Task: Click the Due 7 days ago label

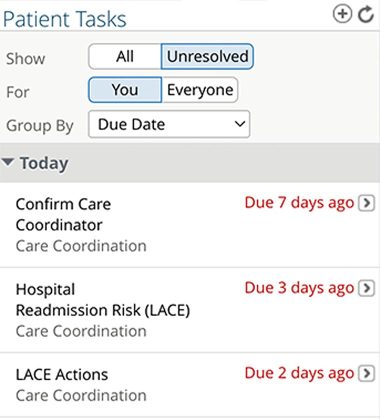Action: click(299, 203)
